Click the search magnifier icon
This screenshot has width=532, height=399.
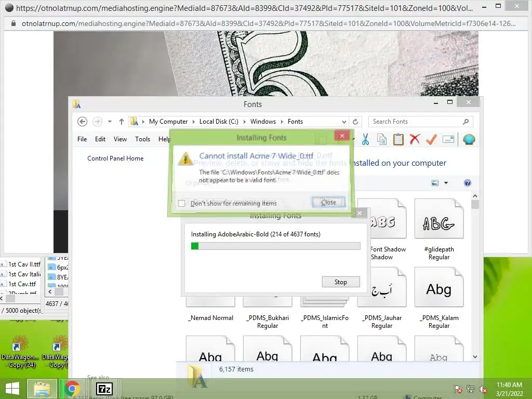[x=466, y=122]
